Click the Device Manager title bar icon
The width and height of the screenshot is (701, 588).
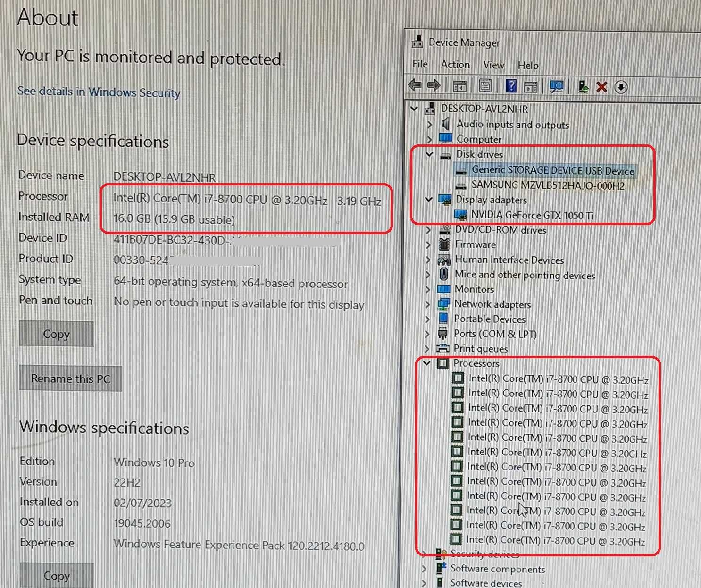[417, 42]
